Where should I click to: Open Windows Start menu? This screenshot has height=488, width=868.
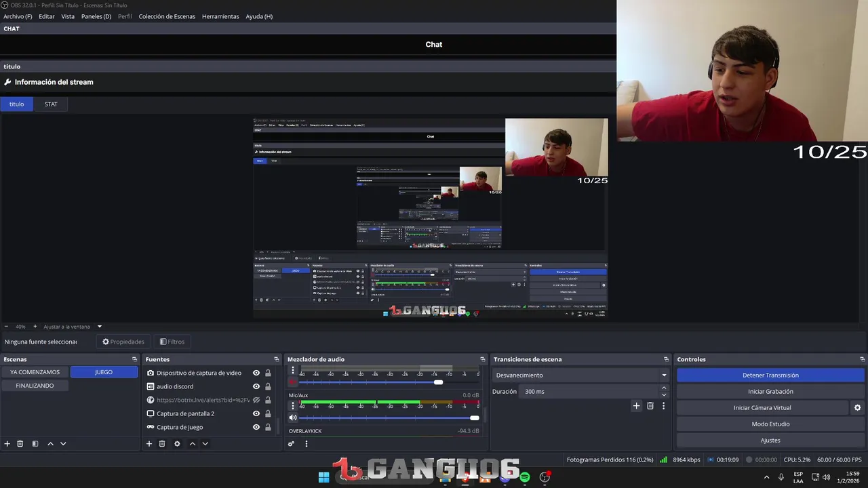tap(324, 477)
